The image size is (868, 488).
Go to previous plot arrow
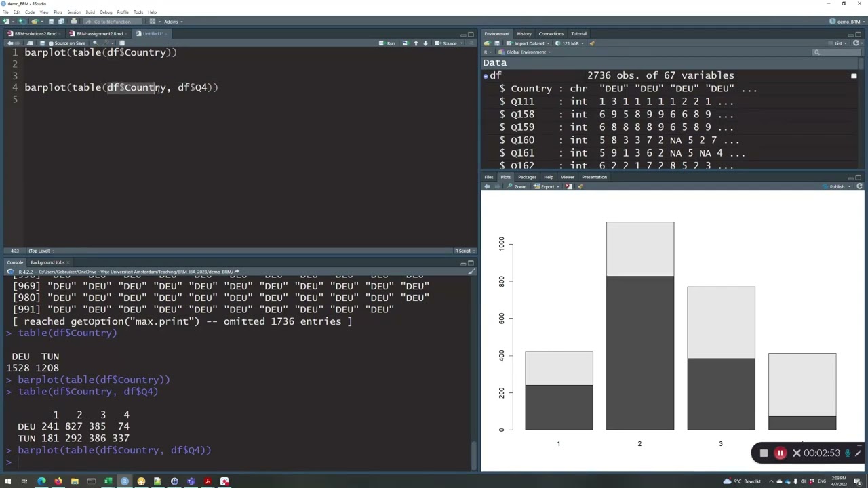click(x=487, y=186)
